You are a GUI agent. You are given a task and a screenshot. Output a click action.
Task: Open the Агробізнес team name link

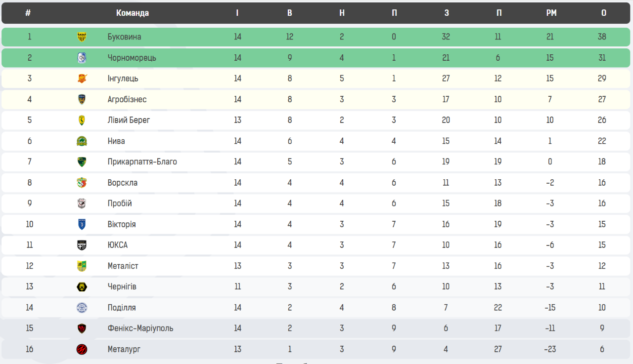pyautogui.click(x=127, y=99)
